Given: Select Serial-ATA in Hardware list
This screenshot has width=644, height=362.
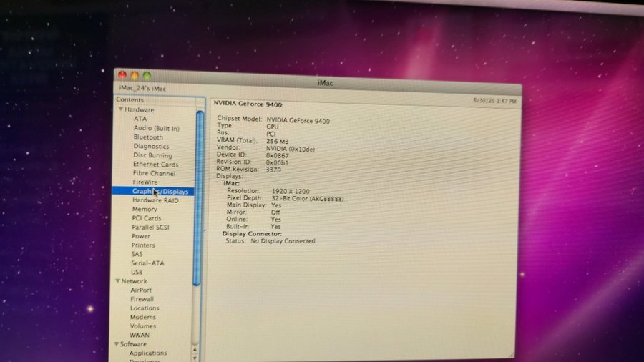Looking at the screenshot, I should click(x=147, y=263).
